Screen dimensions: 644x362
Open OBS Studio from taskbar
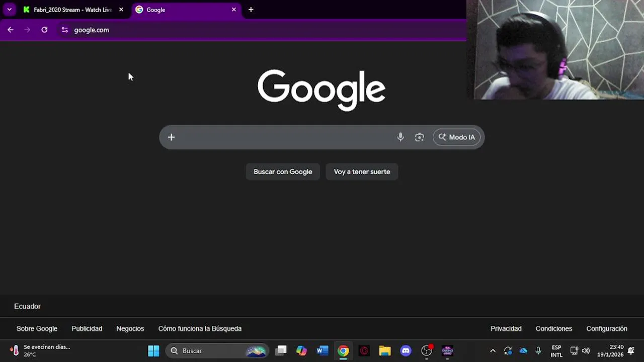point(427,350)
